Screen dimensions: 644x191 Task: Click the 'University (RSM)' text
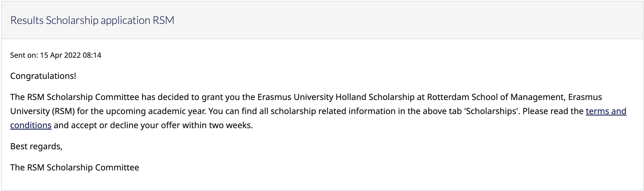[42, 111]
